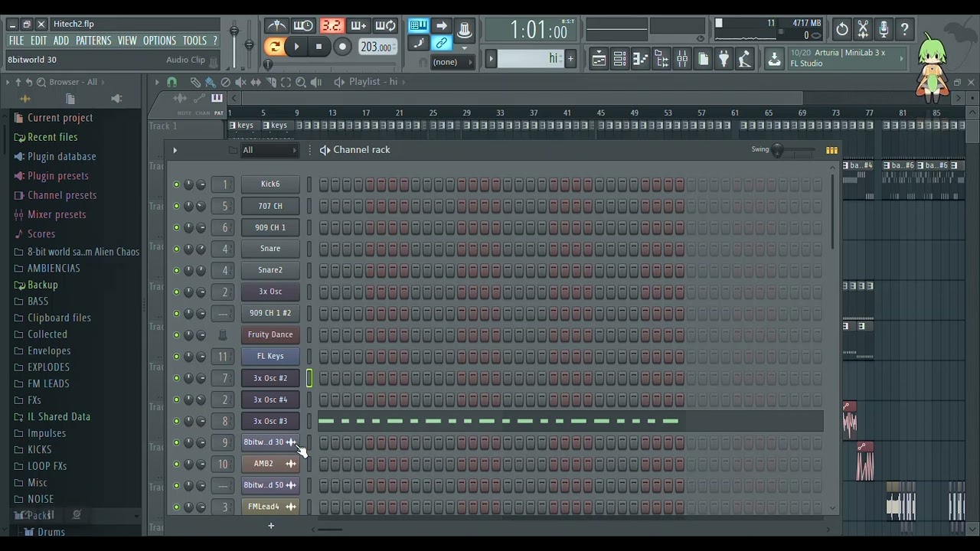Image resolution: width=980 pixels, height=551 pixels.
Task: Open the EDIT menu
Action: point(38,41)
